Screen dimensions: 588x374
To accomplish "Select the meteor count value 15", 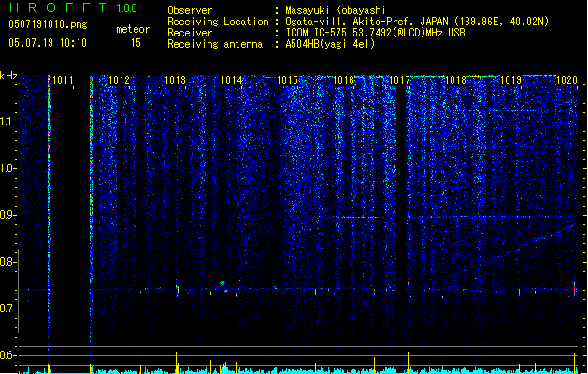I will click(136, 43).
